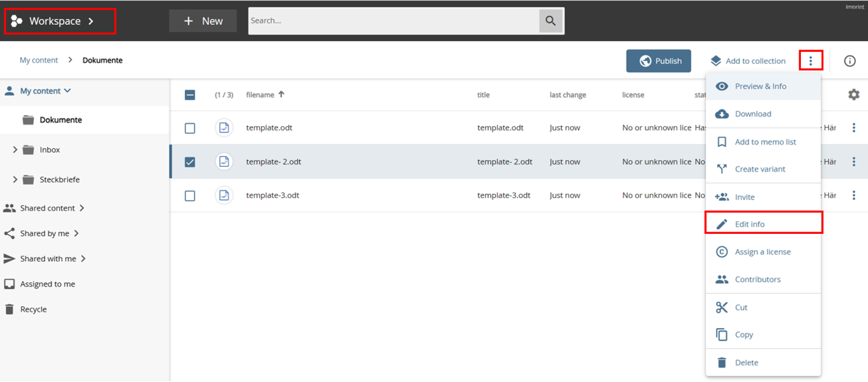Screen dimensions: 868x382
Task: Expand the Inbox folder tree arrow
Action: [x=15, y=150]
